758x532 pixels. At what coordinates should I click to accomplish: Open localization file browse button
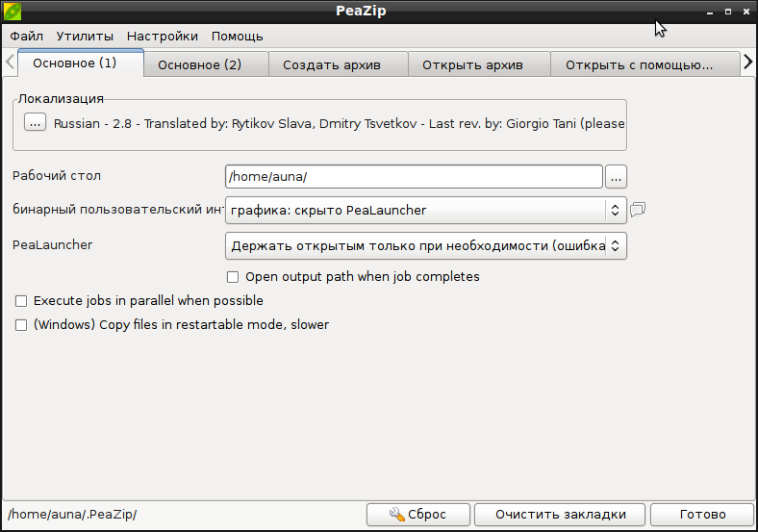pos(36,122)
